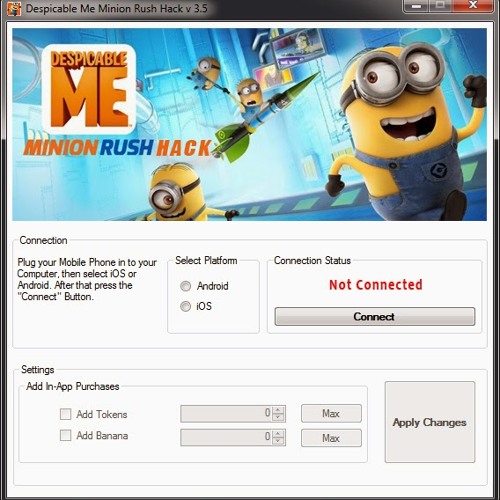Set tokens to maximum with the Max button
The image size is (500, 500).
331,414
